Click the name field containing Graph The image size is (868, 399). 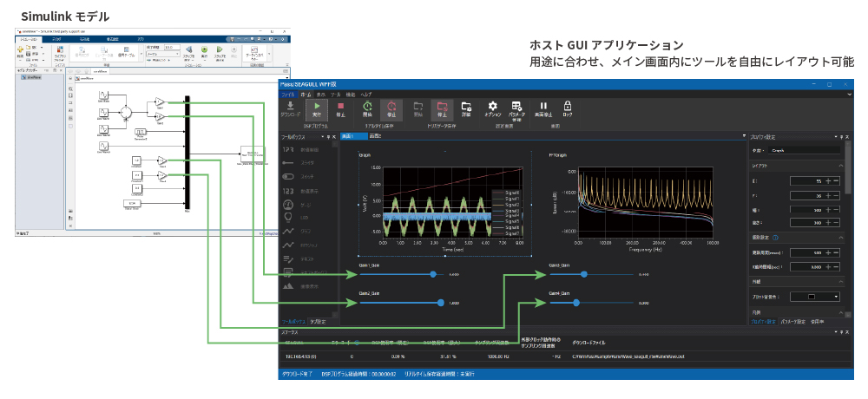tap(805, 150)
